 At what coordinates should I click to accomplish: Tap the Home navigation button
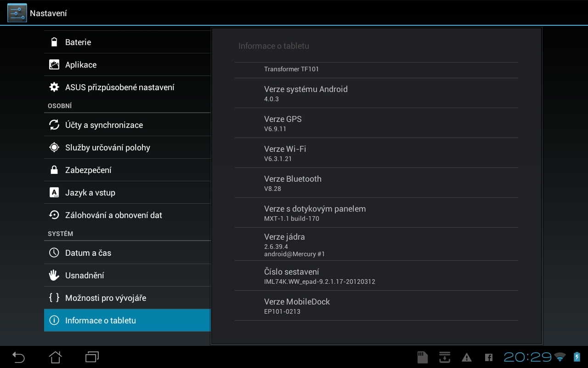[55, 357]
